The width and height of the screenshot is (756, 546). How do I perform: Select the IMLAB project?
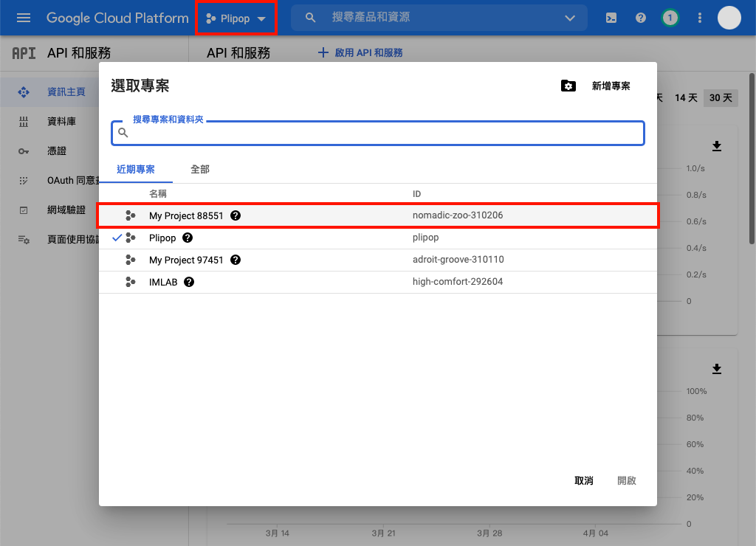163,283
